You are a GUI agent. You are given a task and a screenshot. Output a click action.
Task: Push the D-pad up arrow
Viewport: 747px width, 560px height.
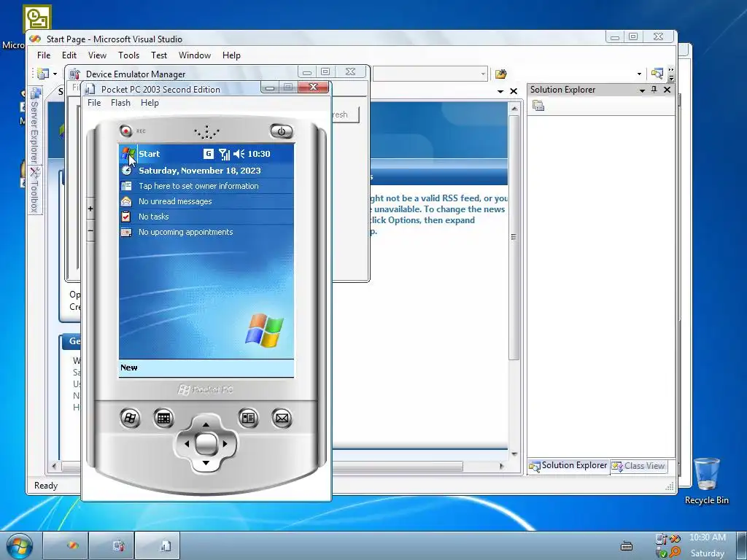tap(206, 424)
